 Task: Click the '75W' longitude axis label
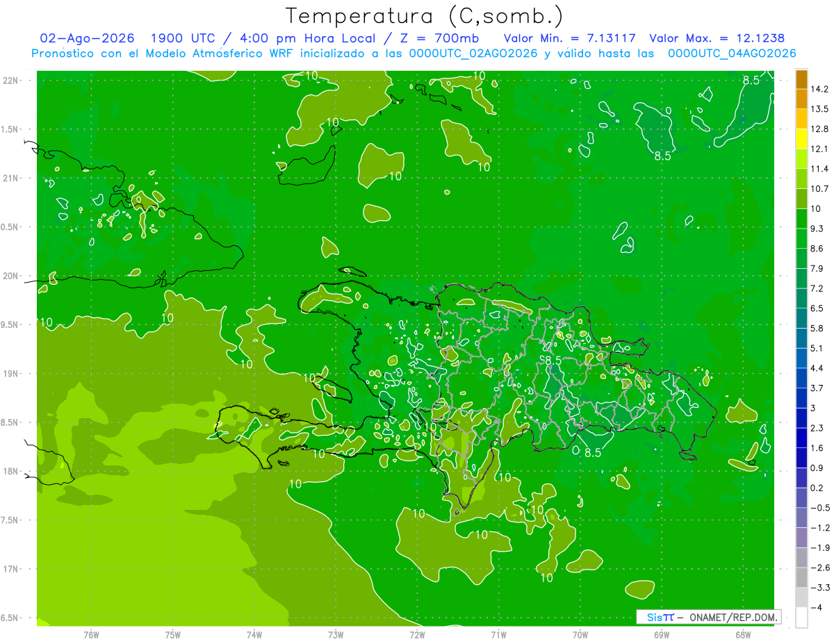pyautogui.click(x=173, y=635)
